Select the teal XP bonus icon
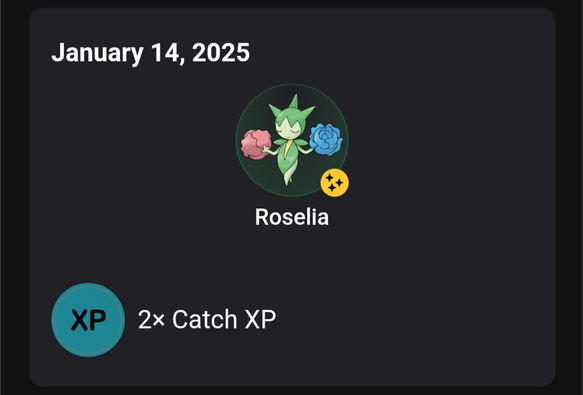Screen dimensions: 583x395 [88, 320]
